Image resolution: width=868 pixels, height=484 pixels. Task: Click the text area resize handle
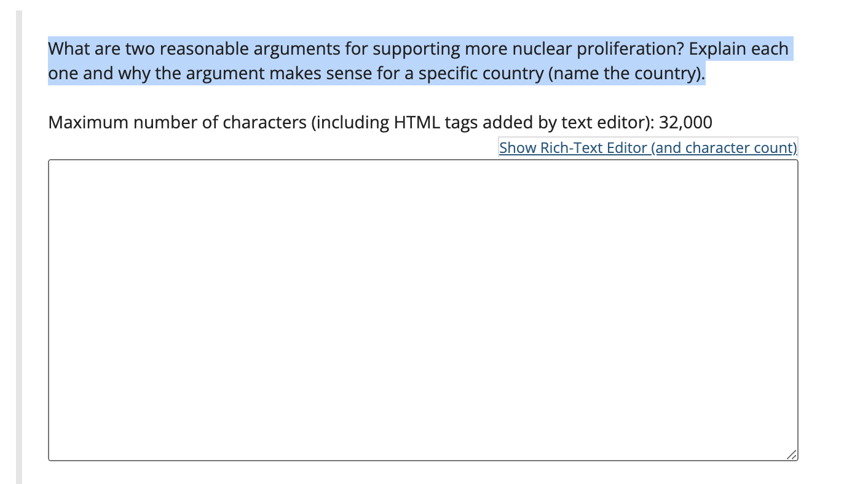(x=792, y=455)
